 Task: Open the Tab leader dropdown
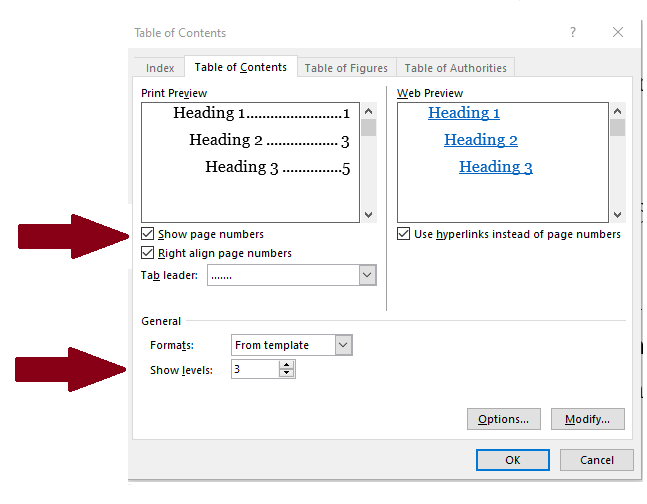pyautogui.click(x=367, y=275)
